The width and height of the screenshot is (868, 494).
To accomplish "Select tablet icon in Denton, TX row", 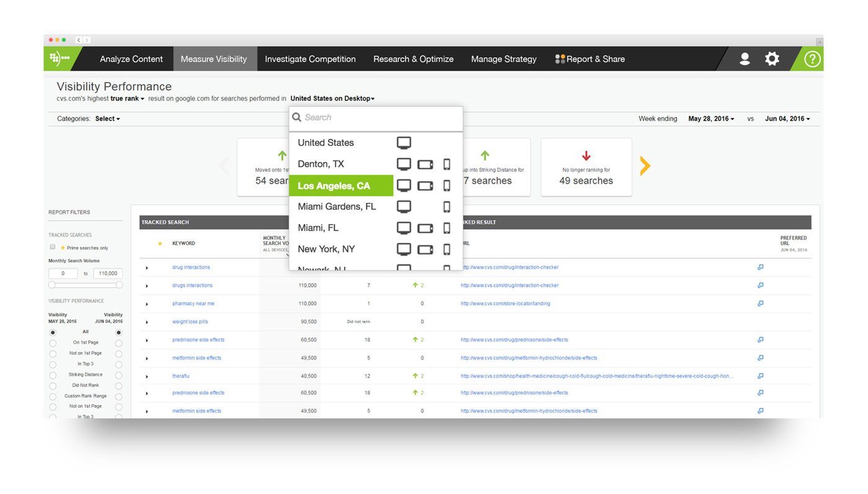I will [425, 164].
